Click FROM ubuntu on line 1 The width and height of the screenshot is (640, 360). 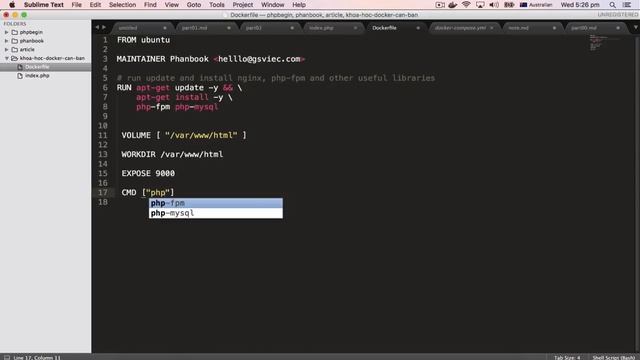(143, 40)
